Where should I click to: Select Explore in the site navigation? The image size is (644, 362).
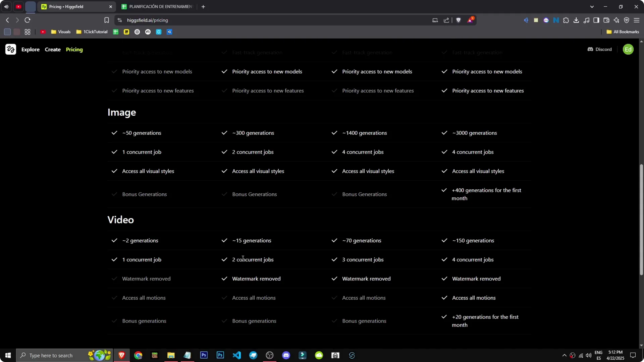point(31,49)
